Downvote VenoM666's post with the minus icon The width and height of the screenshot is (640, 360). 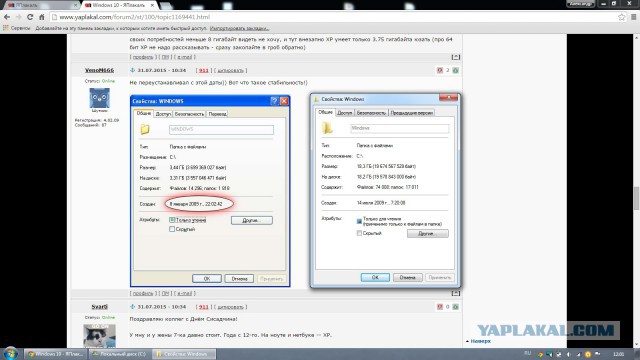(440, 70)
